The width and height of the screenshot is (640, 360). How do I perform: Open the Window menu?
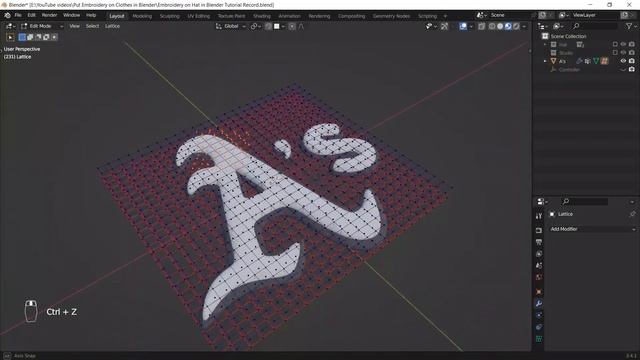tap(71, 15)
